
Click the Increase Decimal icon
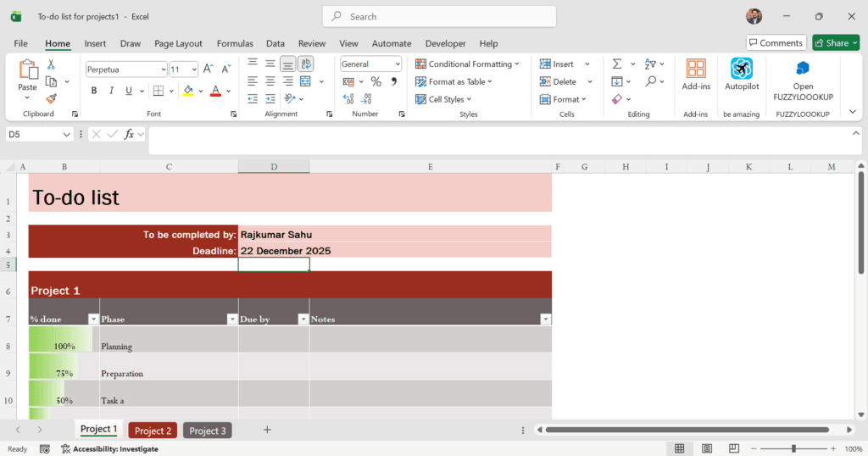pos(348,99)
